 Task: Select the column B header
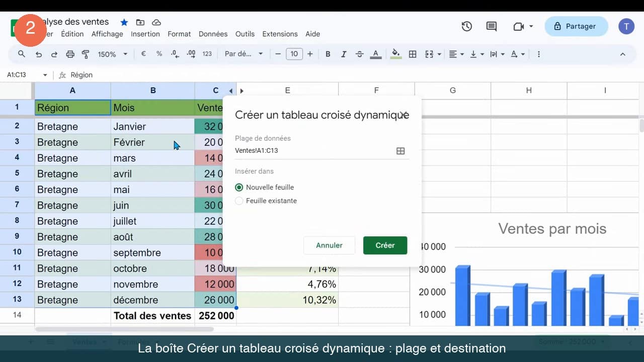pos(153,90)
